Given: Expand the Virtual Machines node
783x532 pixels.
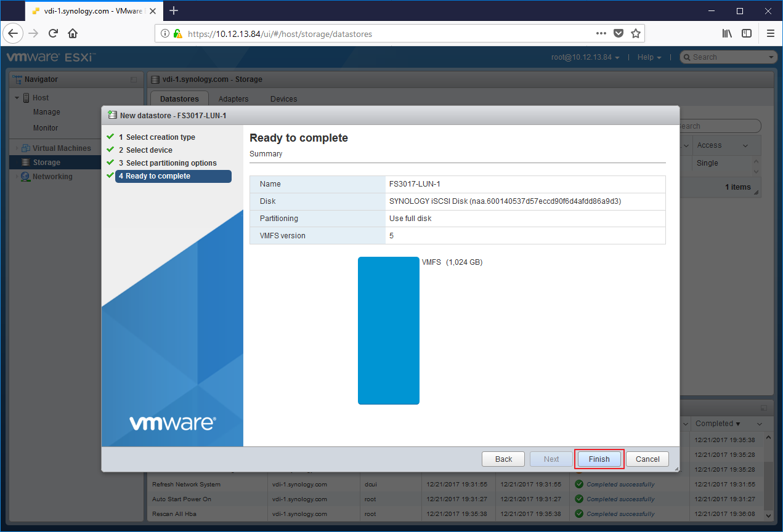Looking at the screenshot, I should [17, 148].
